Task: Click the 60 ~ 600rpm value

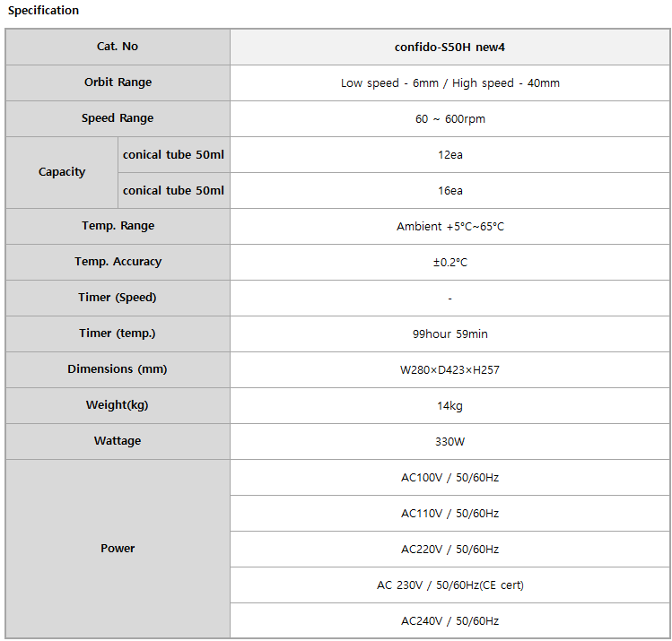Action: (449, 119)
